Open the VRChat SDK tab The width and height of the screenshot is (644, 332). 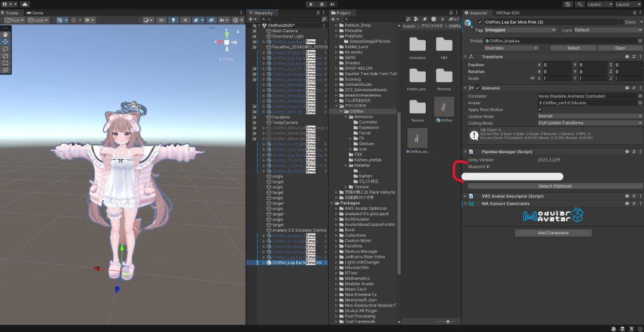click(507, 13)
